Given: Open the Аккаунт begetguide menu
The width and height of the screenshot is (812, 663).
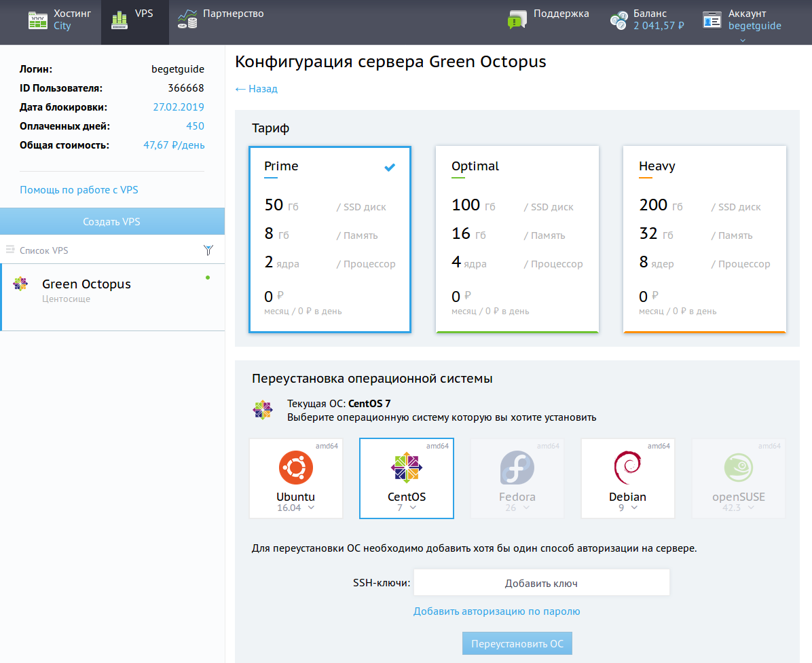Looking at the screenshot, I should (x=742, y=20).
